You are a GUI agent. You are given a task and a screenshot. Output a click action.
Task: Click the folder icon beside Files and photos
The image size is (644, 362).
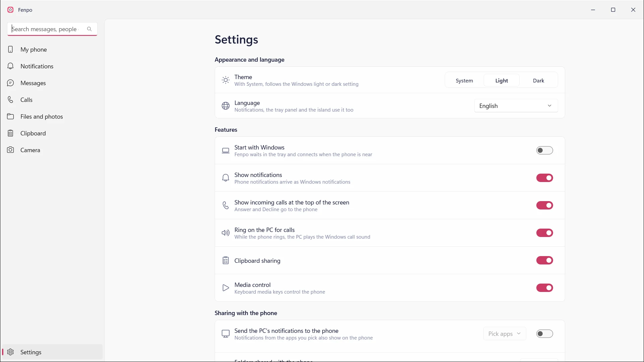[x=10, y=116]
